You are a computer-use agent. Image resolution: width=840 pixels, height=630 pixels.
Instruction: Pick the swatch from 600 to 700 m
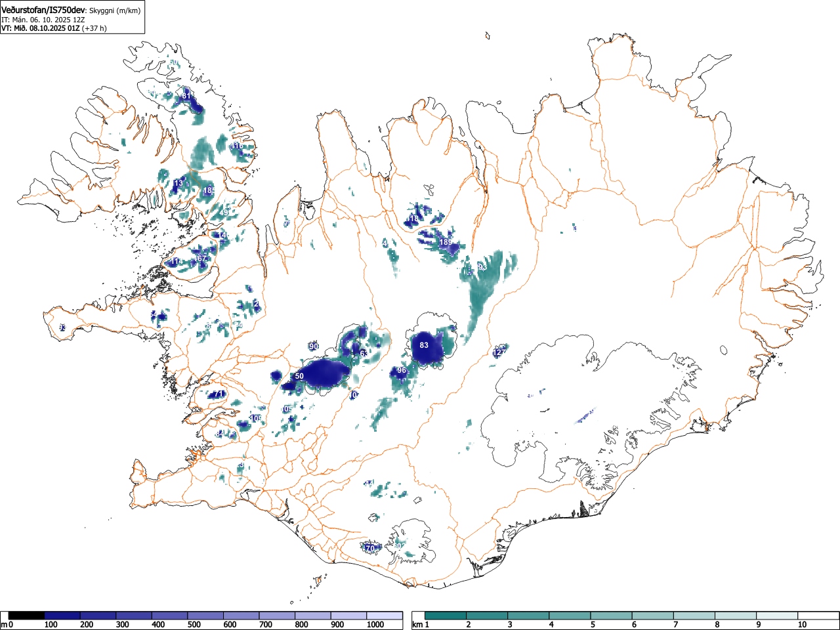(241, 616)
